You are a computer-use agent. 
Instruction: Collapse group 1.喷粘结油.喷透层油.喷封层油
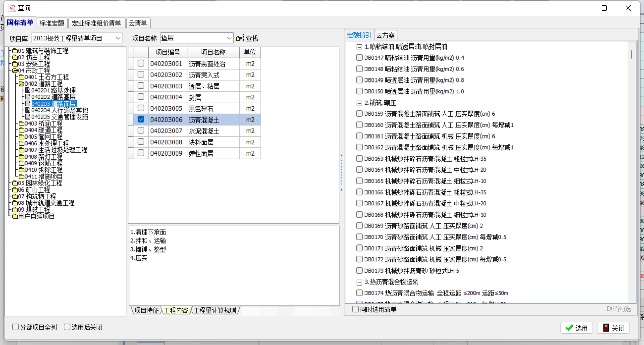(x=359, y=47)
